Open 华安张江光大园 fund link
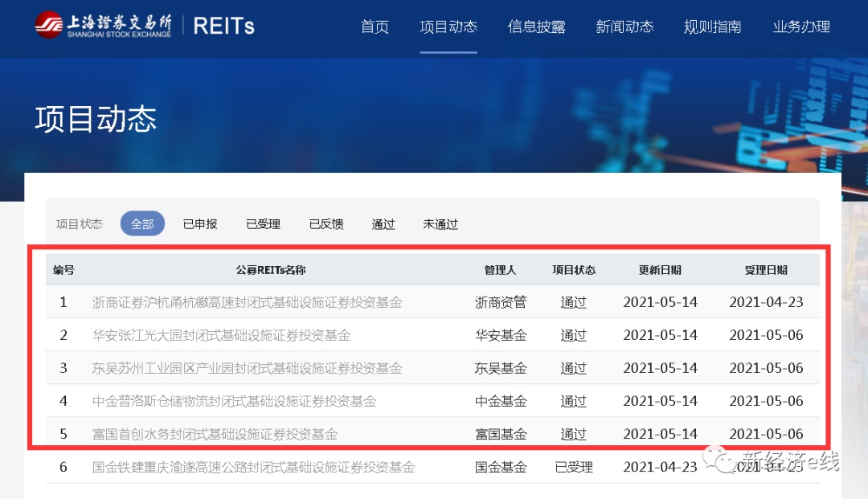The height and width of the screenshot is (499, 868). tap(222, 335)
